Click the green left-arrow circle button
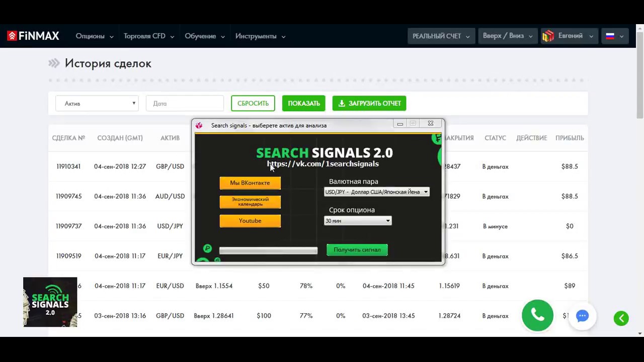644x362 pixels. 621,318
